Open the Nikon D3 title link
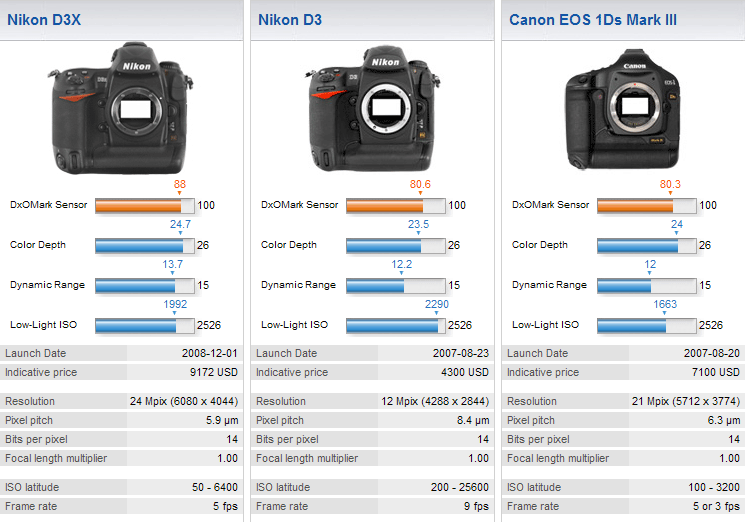745x522 pixels. (x=290, y=20)
